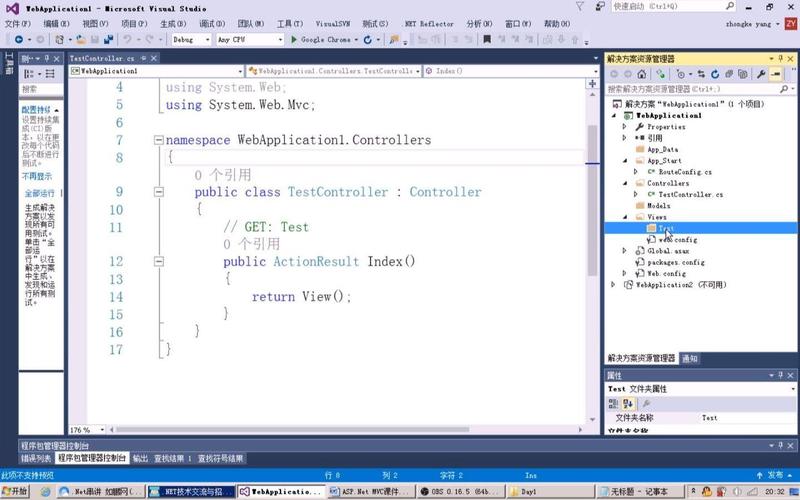Image resolution: width=800 pixels, height=500 pixels.
Task: Click the notifications flag icon in title bar
Action: [x=580, y=6]
